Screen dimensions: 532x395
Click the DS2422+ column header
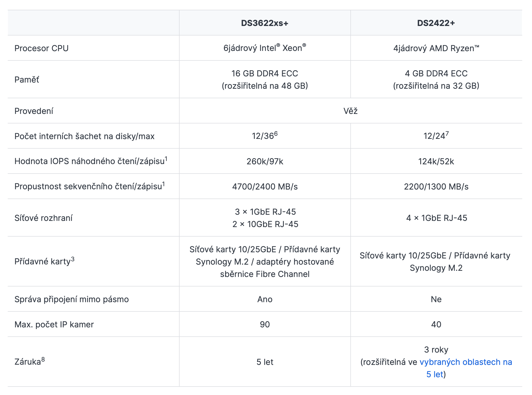(x=436, y=23)
